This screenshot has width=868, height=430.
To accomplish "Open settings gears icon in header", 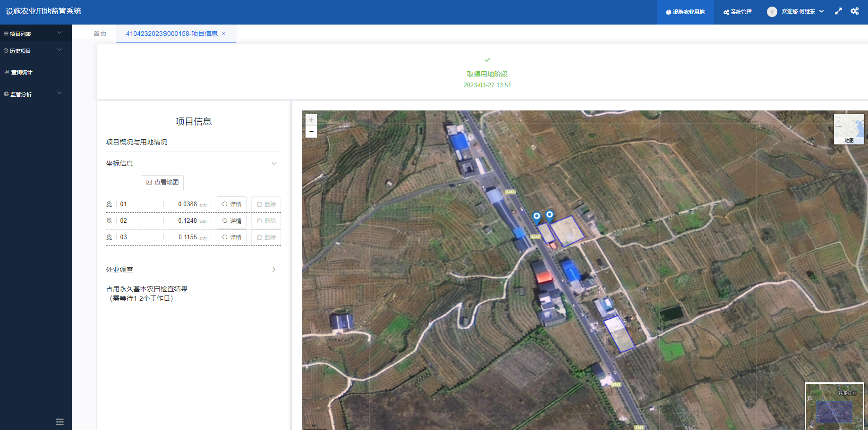I will click(855, 11).
